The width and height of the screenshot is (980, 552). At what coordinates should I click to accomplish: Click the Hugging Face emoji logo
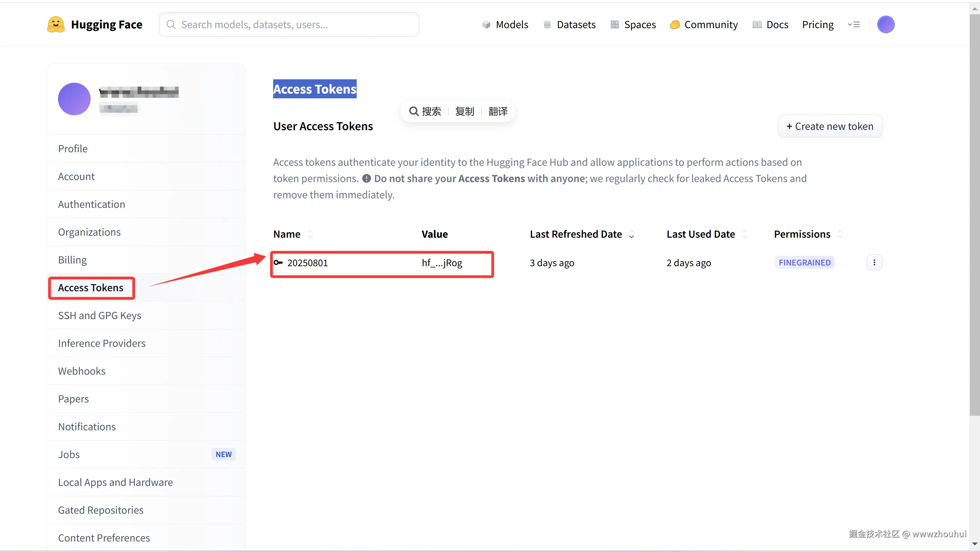tap(56, 24)
